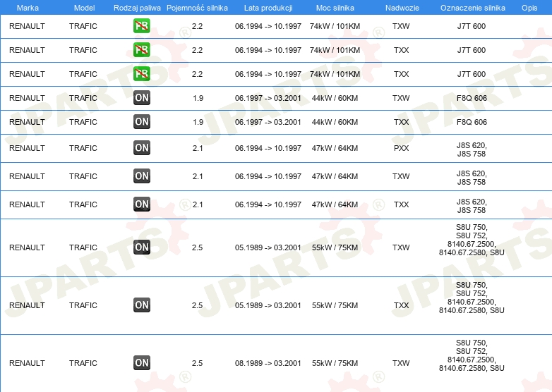Click the Pojemność silnika column header

[x=197, y=7]
